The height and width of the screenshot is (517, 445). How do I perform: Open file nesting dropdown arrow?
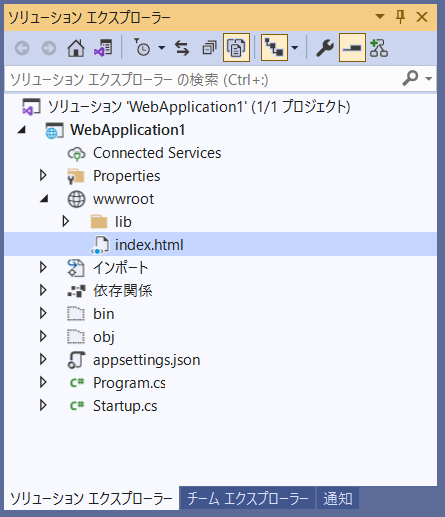point(295,48)
